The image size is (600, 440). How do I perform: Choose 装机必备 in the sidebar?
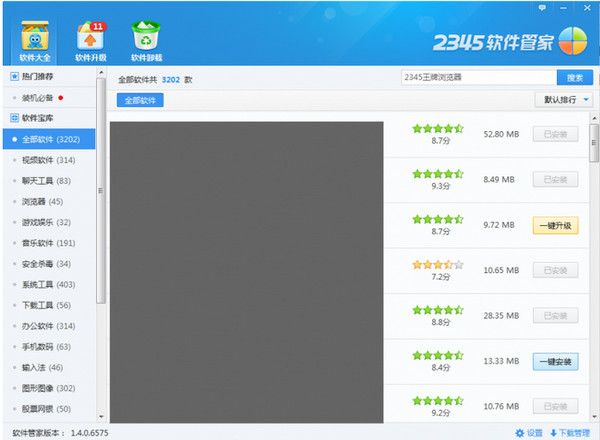click(x=40, y=97)
